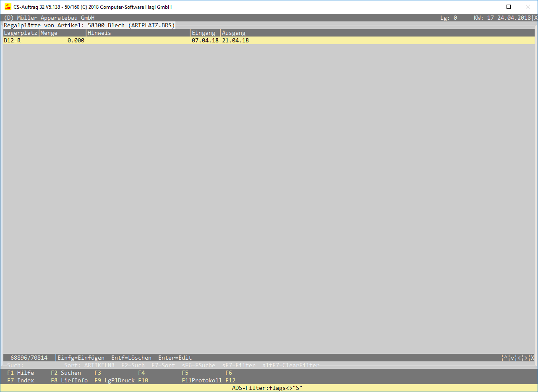
Task: Close the list using status bar X
Action: (x=532, y=358)
